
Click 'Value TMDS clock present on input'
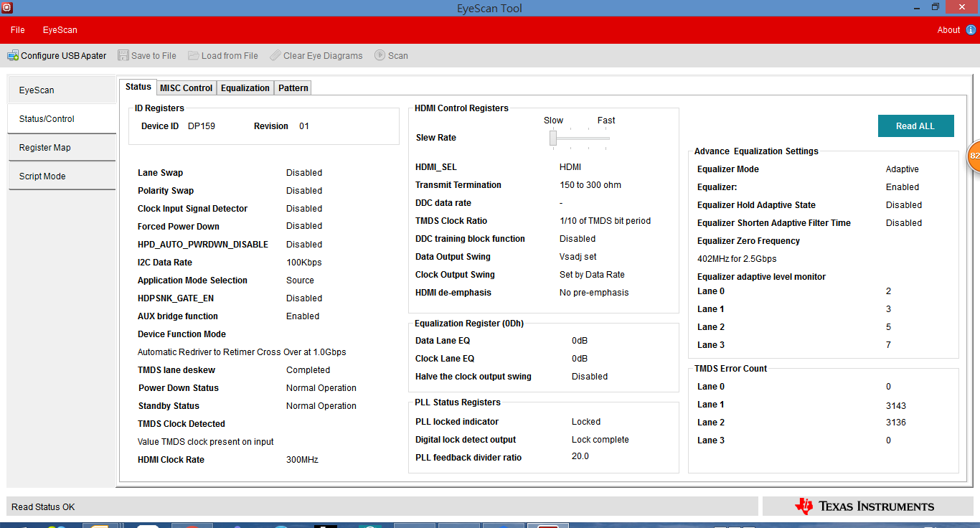click(206, 442)
